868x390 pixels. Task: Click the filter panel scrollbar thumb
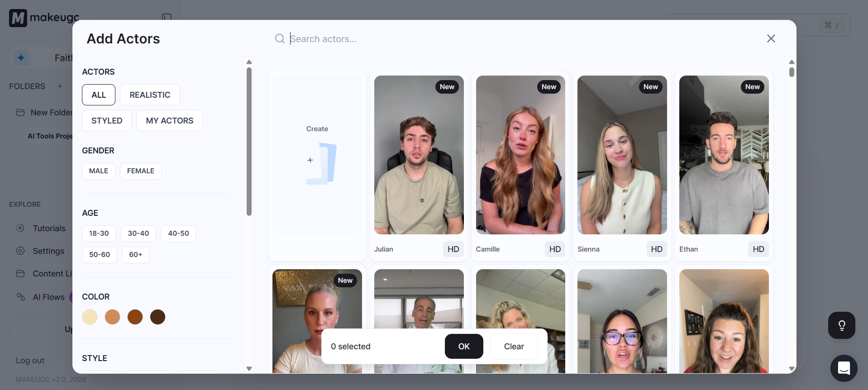click(249, 142)
